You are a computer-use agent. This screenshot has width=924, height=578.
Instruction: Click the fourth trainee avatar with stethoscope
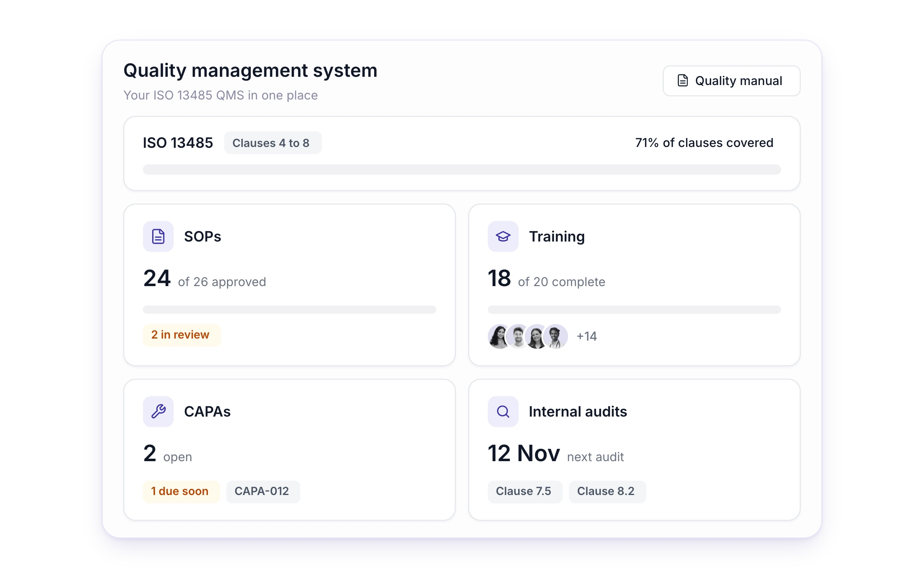556,336
